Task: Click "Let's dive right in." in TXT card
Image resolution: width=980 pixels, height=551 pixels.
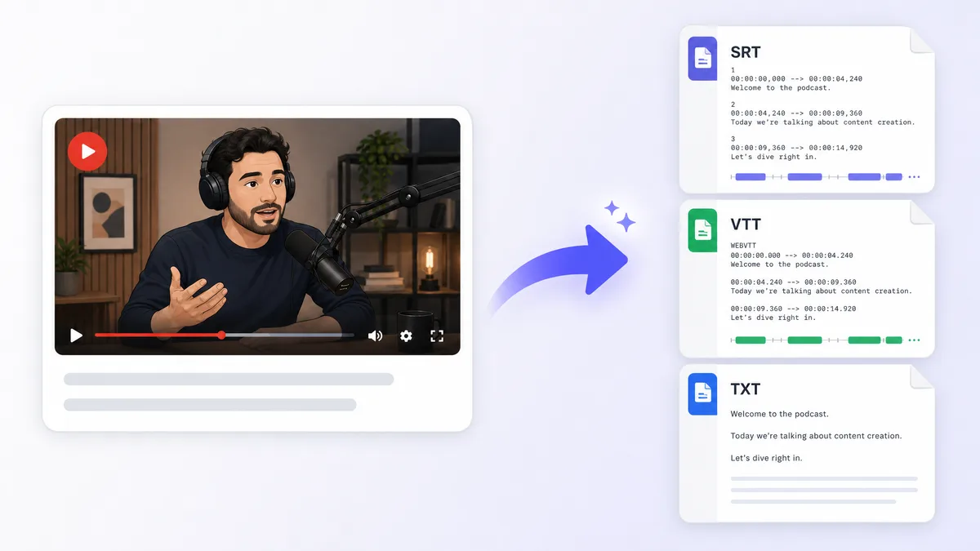Action: pyautogui.click(x=766, y=458)
